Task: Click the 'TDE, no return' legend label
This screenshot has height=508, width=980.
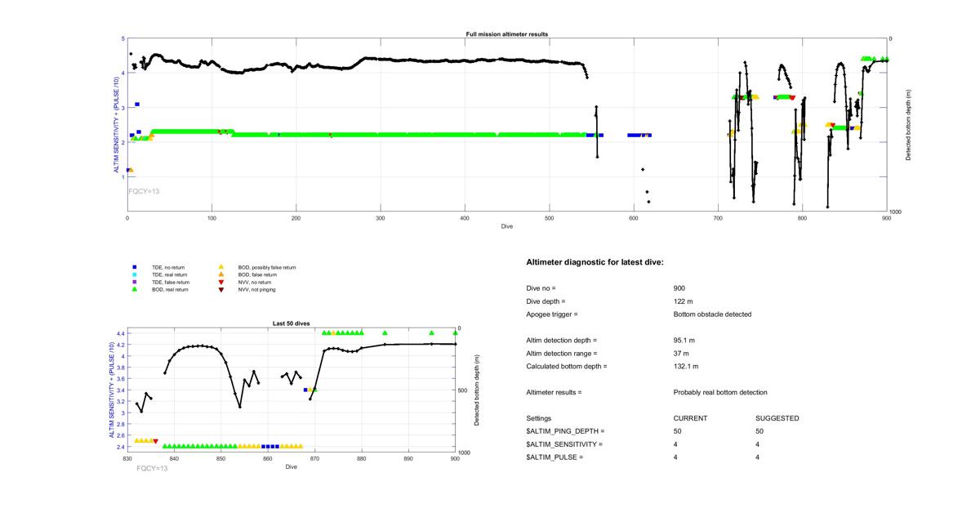Action: [170, 267]
